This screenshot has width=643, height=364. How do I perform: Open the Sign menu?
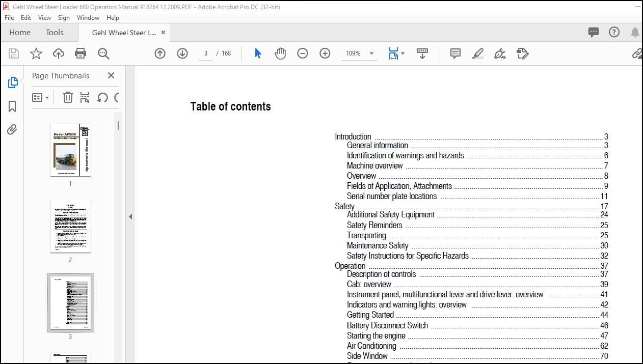click(64, 17)
